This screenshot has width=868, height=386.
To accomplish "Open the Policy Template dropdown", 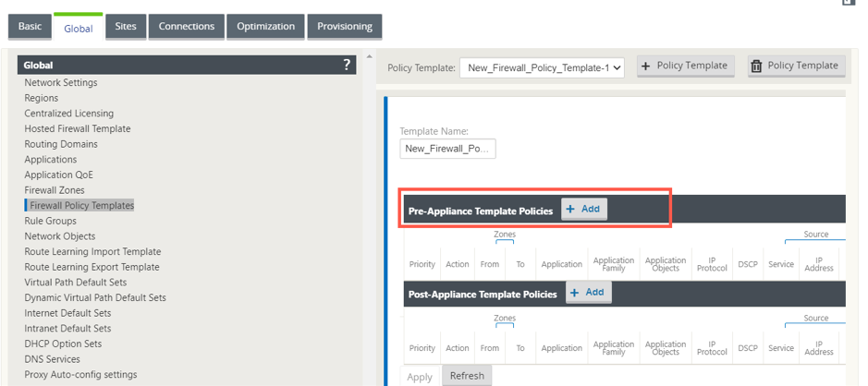I will click(542, 68).
